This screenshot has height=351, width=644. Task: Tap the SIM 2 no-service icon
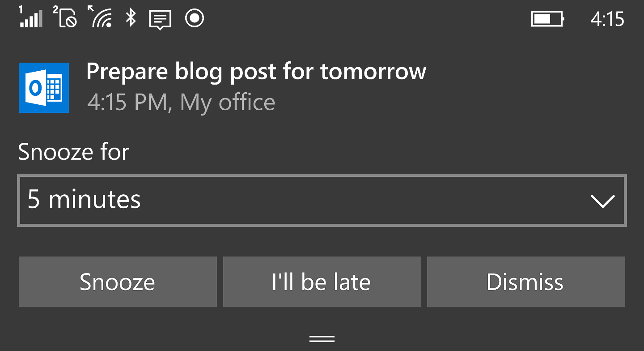[66, 17]
